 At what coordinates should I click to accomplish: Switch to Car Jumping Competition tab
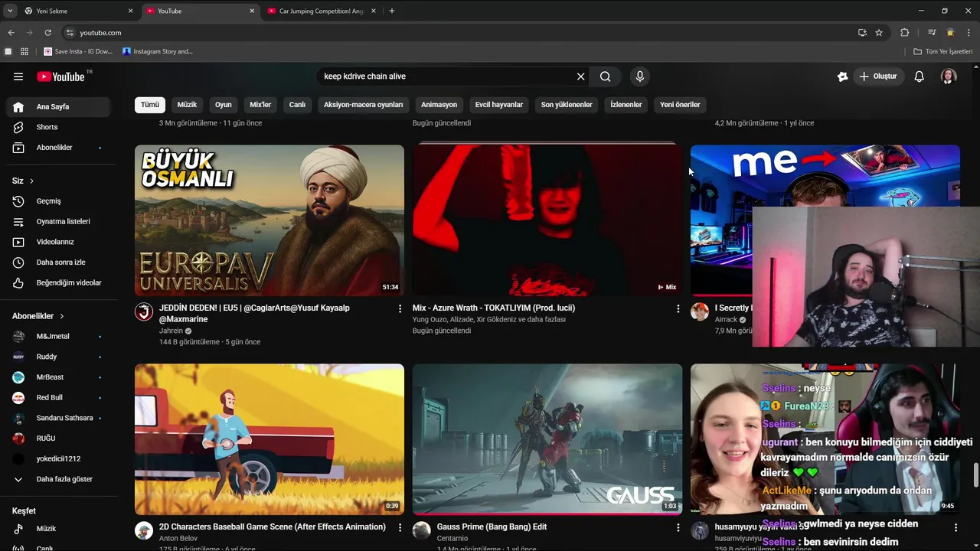[320, 11]
